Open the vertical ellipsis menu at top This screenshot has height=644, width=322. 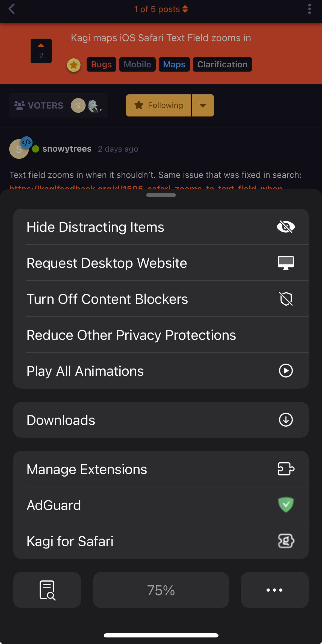click(309, 9)
